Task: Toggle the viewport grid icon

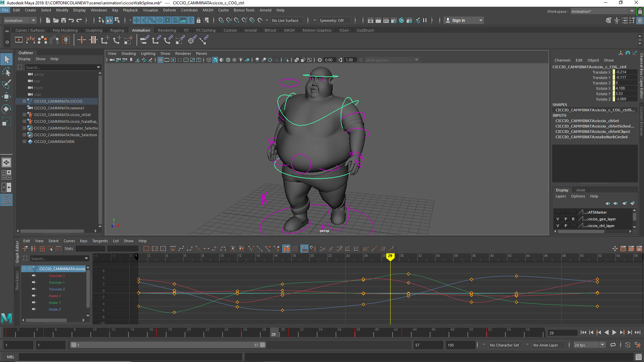Action: pos(160,60)
